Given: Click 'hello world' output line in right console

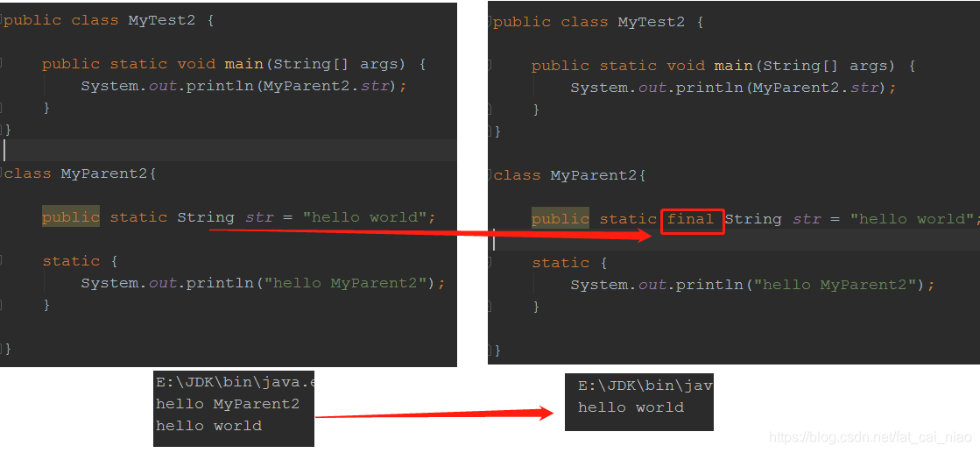Looking at the screenshot, I should point(631,407).
